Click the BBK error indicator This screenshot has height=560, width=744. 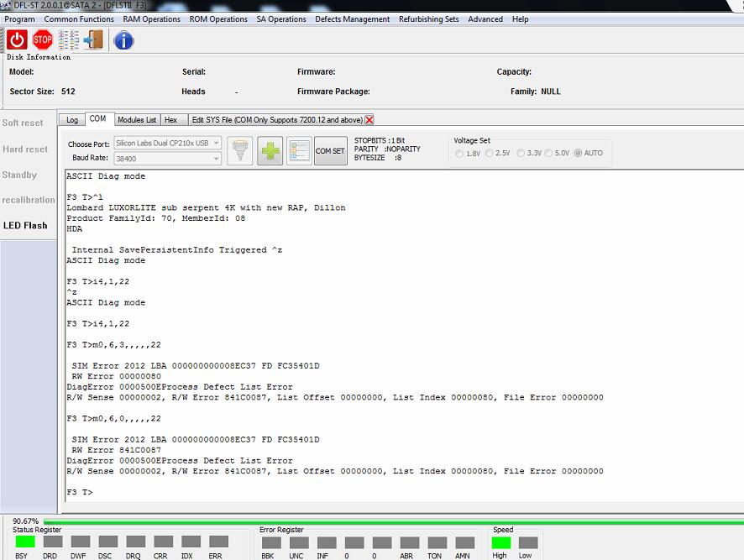pos(271,542)
